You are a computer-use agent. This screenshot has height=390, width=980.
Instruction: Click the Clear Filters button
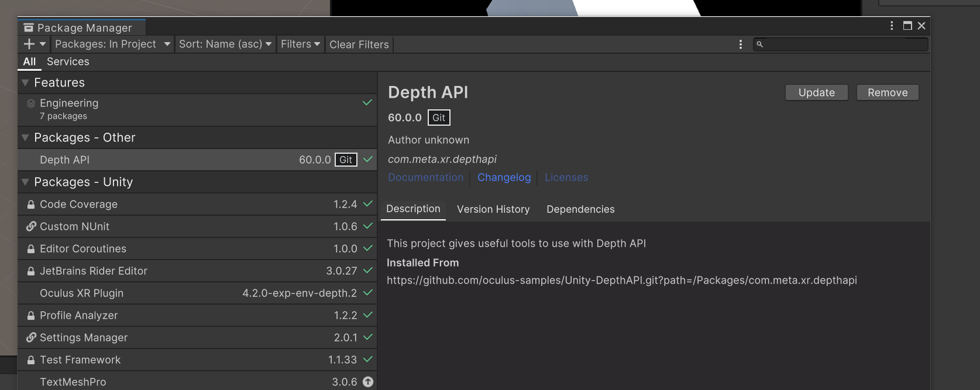coord(359,44)
